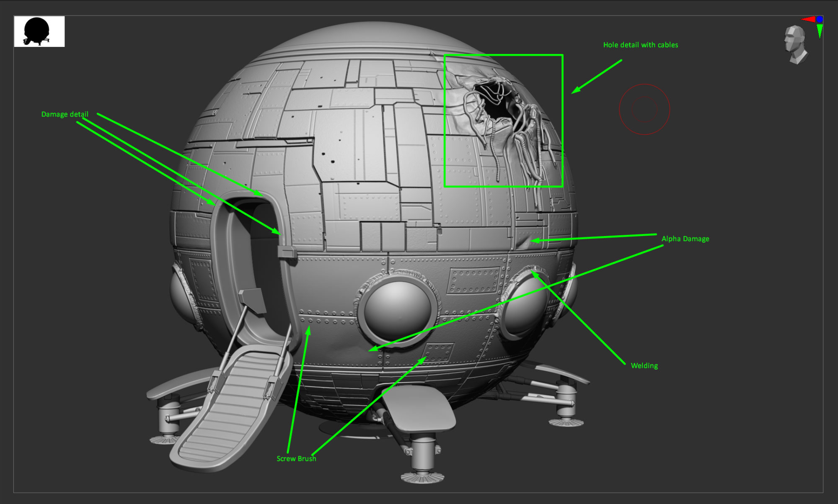Click the 'Welding' annotation label
Image resolution: width=838 pixels, height=504 pixels.
pyautogui.click(x=644, y=365)
